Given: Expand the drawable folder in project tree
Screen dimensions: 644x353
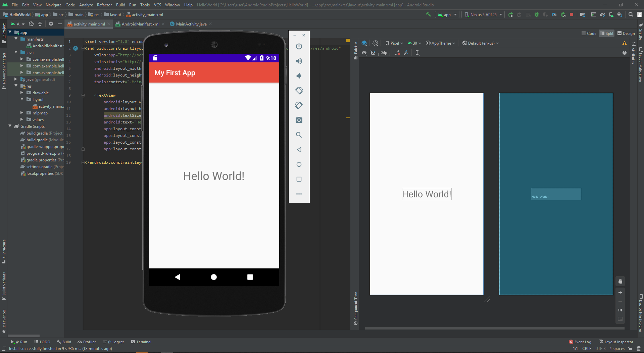Looking at the screenshot, I should click(22, 93).
